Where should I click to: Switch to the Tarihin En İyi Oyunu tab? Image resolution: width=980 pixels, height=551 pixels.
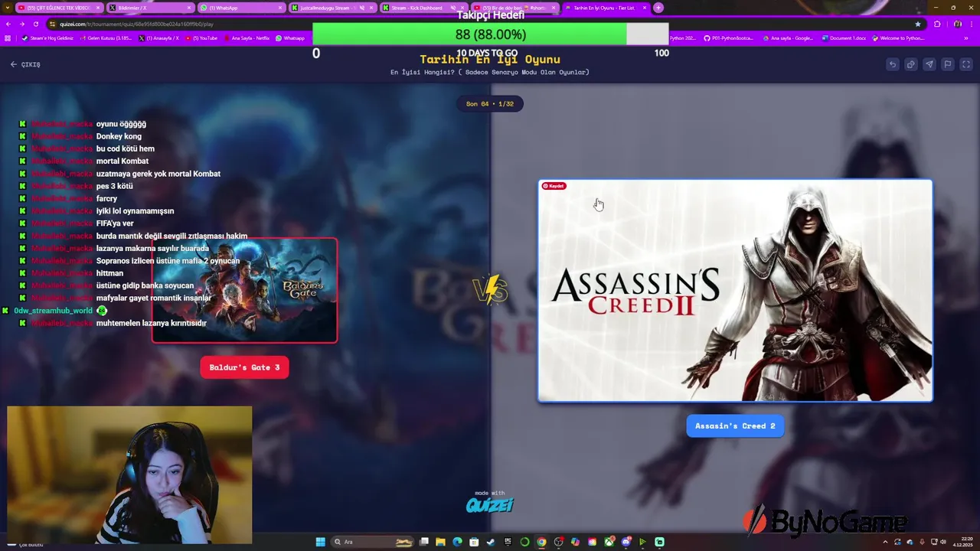point(605,8)
